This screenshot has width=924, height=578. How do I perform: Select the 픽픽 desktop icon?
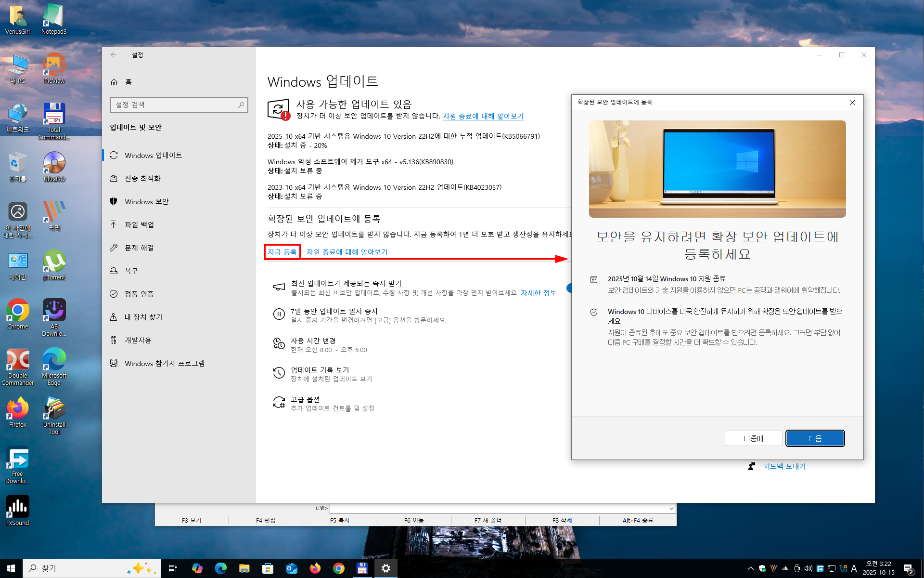click(x=54, y=216)
